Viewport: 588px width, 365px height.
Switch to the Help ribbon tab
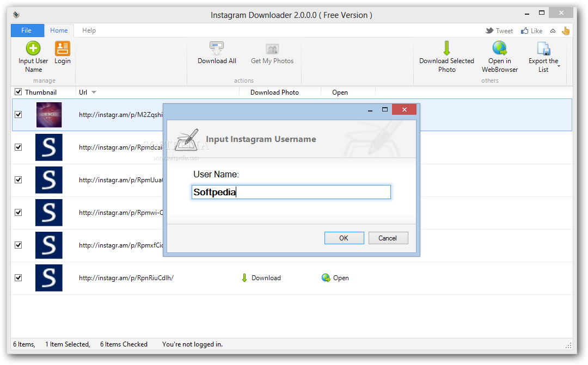coord(89,30)
